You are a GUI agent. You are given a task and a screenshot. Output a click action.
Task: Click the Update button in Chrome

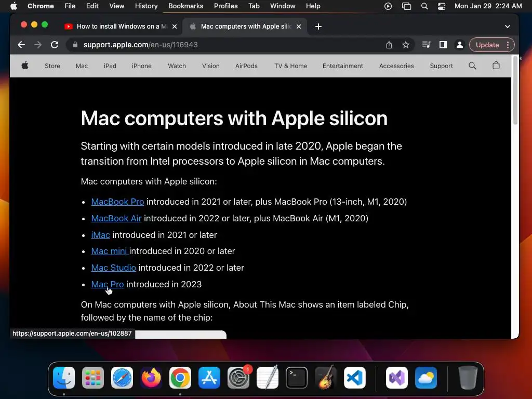click(487, 45)
